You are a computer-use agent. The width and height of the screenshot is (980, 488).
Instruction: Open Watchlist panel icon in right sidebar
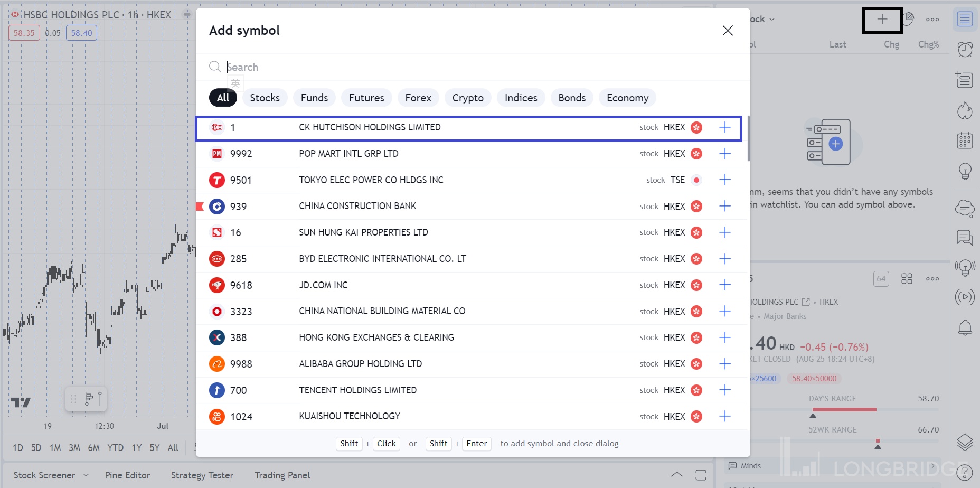965,20
